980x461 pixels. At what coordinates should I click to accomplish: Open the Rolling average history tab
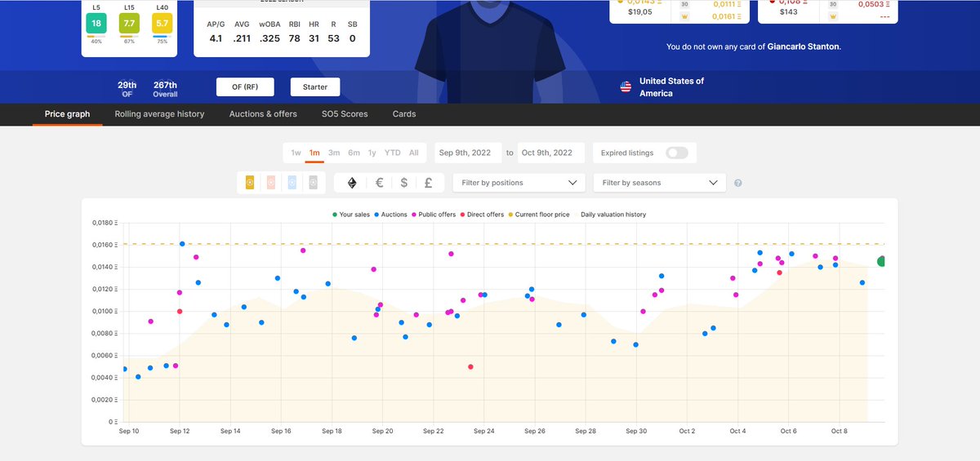click(159, 114)
